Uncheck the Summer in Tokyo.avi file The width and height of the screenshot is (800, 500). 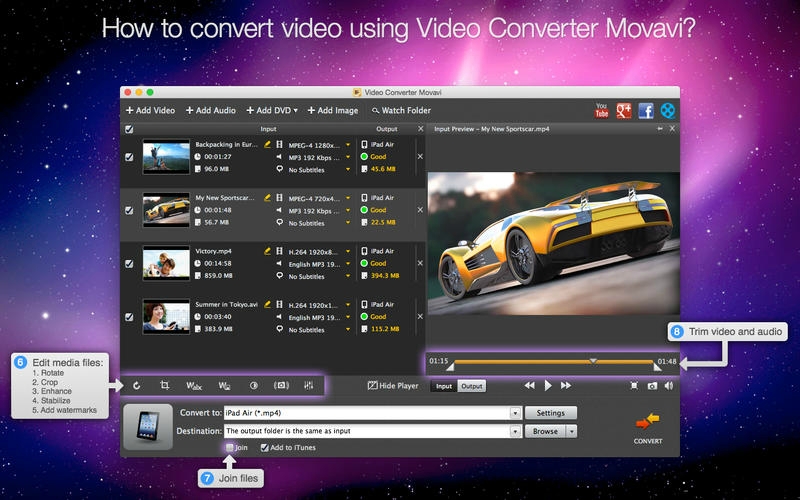(x=129, y=317)
